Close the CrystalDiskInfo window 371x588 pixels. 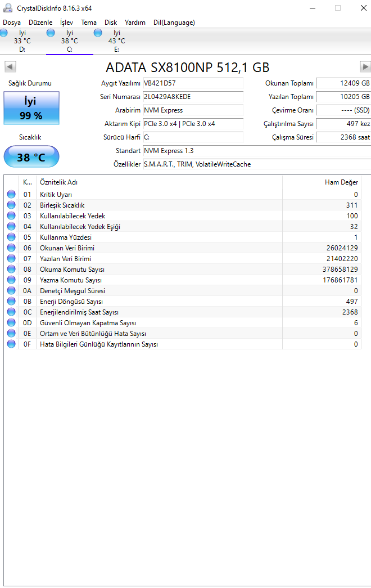click(x=363, y=8)
